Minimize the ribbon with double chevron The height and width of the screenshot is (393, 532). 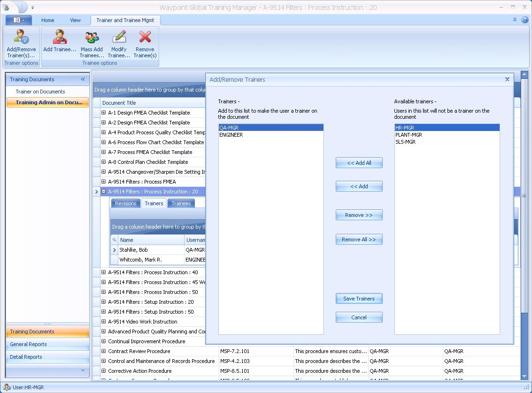click(515, 20)
